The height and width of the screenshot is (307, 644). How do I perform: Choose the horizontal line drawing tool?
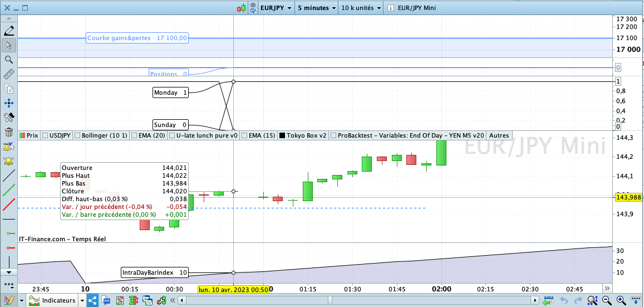(x=8, y=220)
